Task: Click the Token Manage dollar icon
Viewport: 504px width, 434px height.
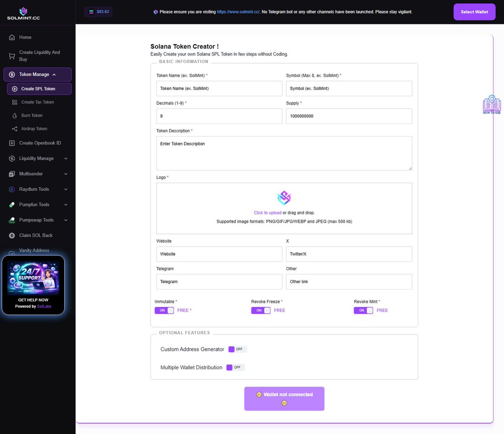Action: (x=12, y=74)
